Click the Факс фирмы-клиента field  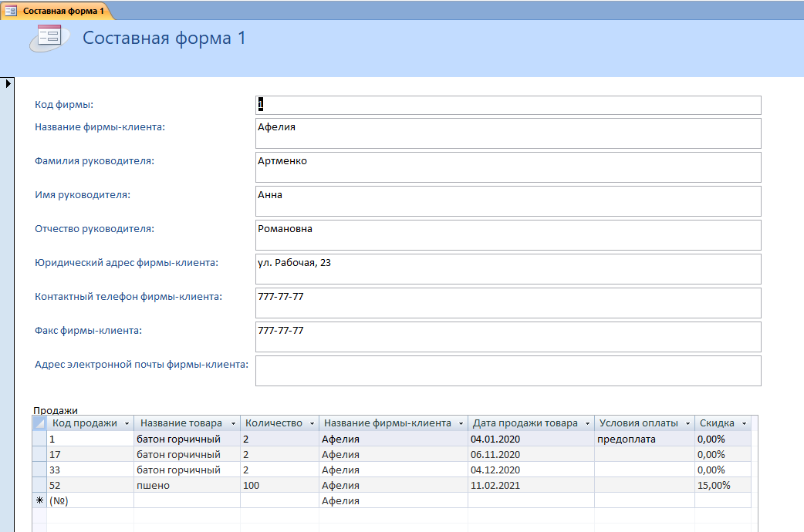click(508, 336)
